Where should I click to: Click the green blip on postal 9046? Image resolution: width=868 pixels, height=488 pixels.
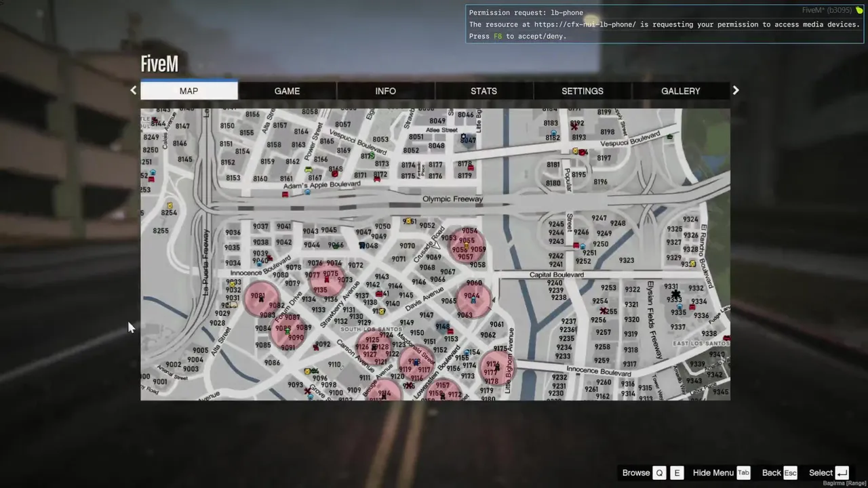pyautogui.click(x=337, y=245)
